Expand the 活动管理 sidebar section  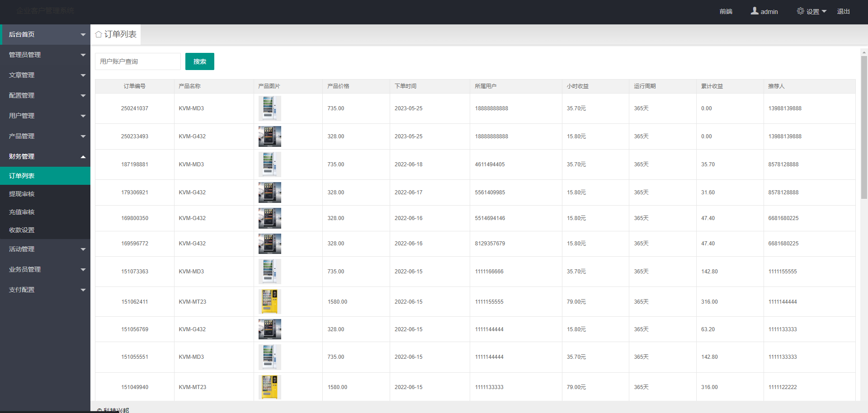pos(45,249)
